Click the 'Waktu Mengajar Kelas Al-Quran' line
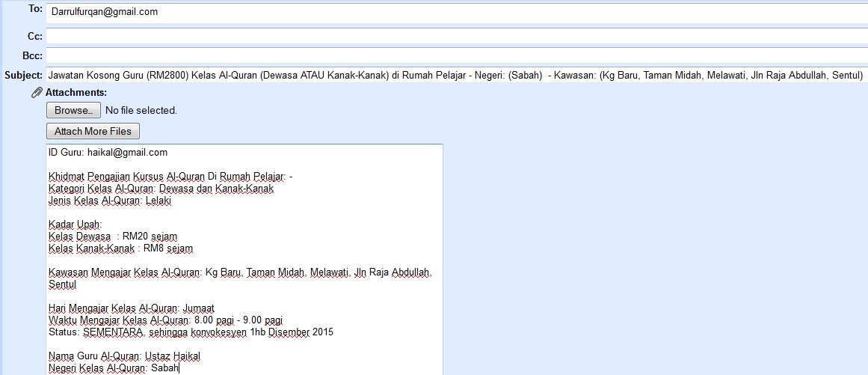This screenshot has width=868, height=375. pyautogui.click(x=167, y=320)
